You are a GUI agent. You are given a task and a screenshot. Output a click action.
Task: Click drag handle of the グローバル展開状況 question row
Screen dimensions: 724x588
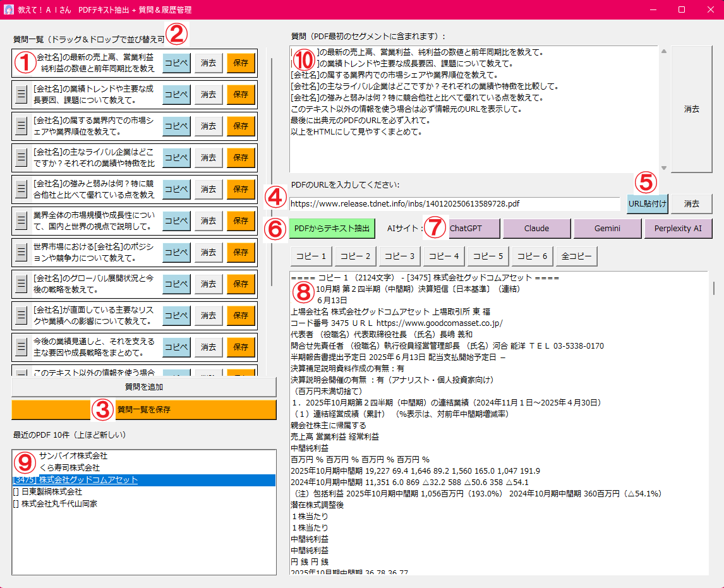pyautogui.click(x=21, y=284)
